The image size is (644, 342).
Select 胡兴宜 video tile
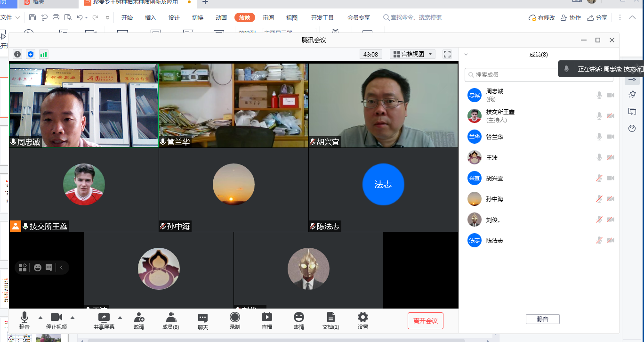coord(383,106)
